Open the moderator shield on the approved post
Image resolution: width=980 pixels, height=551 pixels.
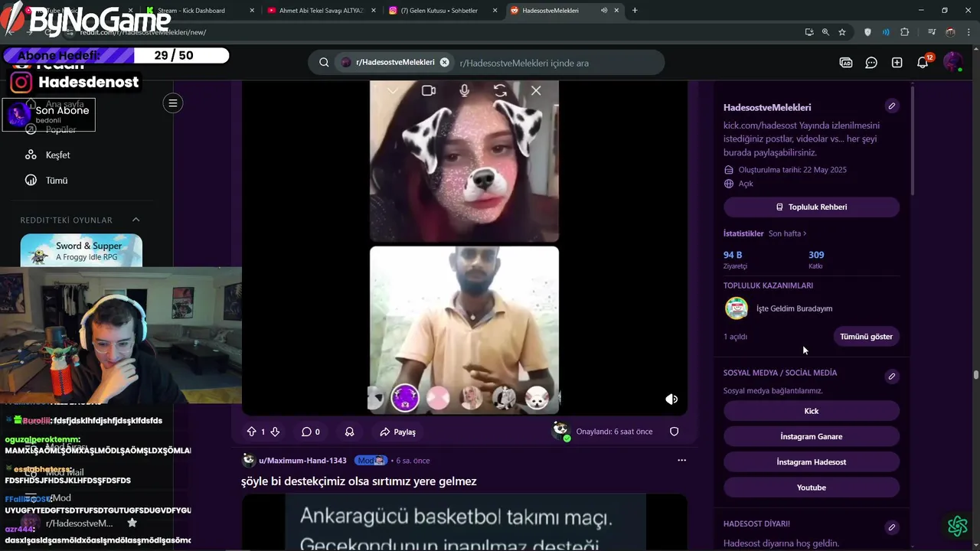tap(674, 432)
